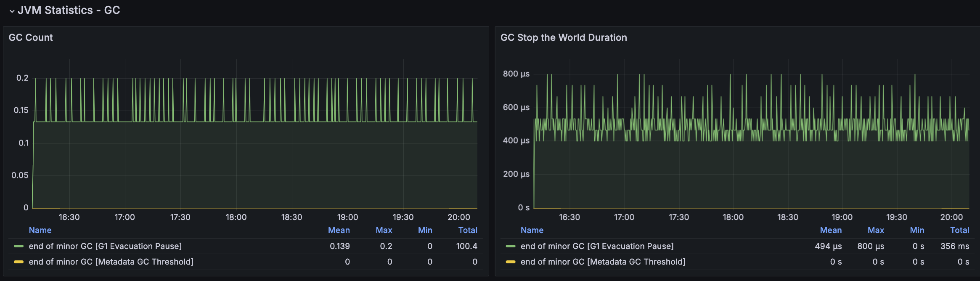Click green swatch for G1 Evacuation Pause in GC Count
The image size is (980, 281).
(x=19, y=246)
